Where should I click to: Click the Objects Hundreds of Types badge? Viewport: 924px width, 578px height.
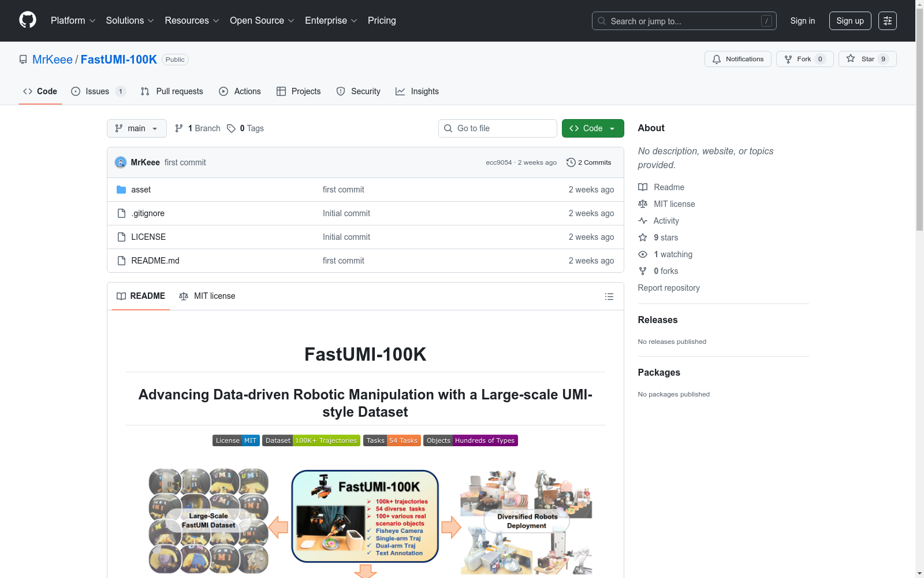(471, 440)
